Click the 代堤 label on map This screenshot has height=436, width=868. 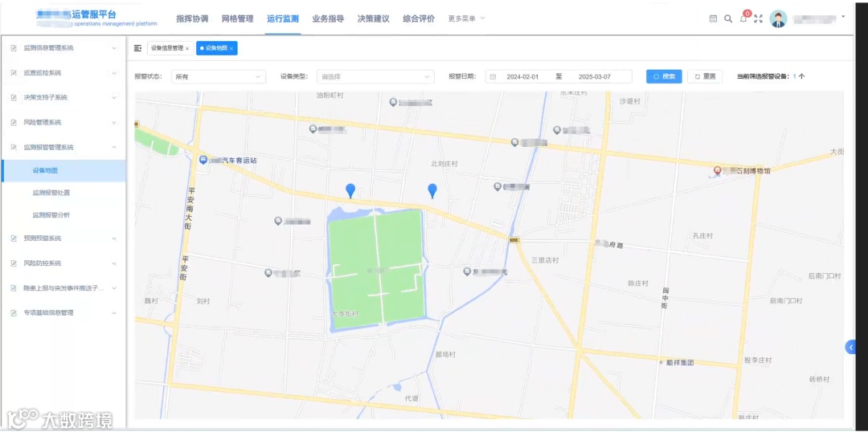[411, 398]
